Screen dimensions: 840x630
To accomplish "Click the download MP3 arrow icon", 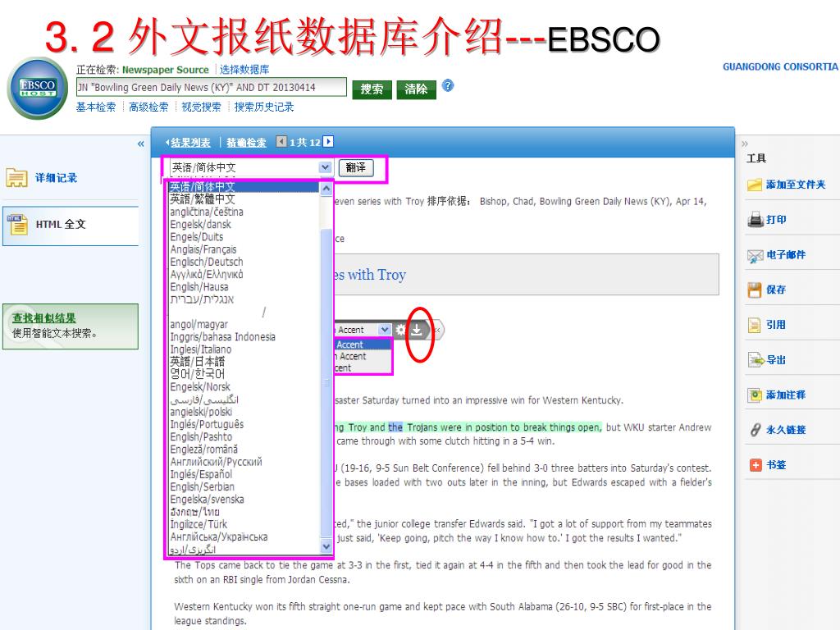I will pos(416,330).
